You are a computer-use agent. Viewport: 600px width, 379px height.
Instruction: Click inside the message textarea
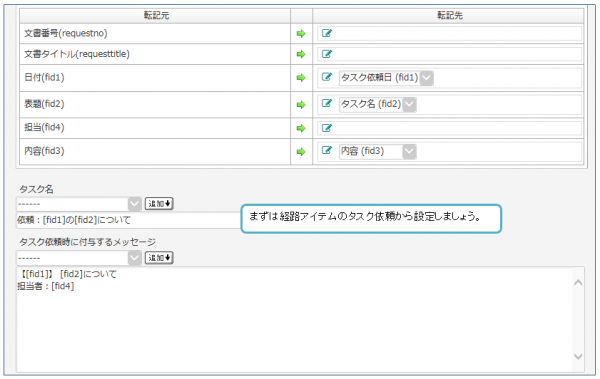(294, 319)
